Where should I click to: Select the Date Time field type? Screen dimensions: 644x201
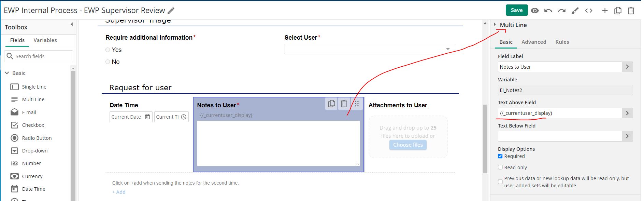(x=28, y=189)
